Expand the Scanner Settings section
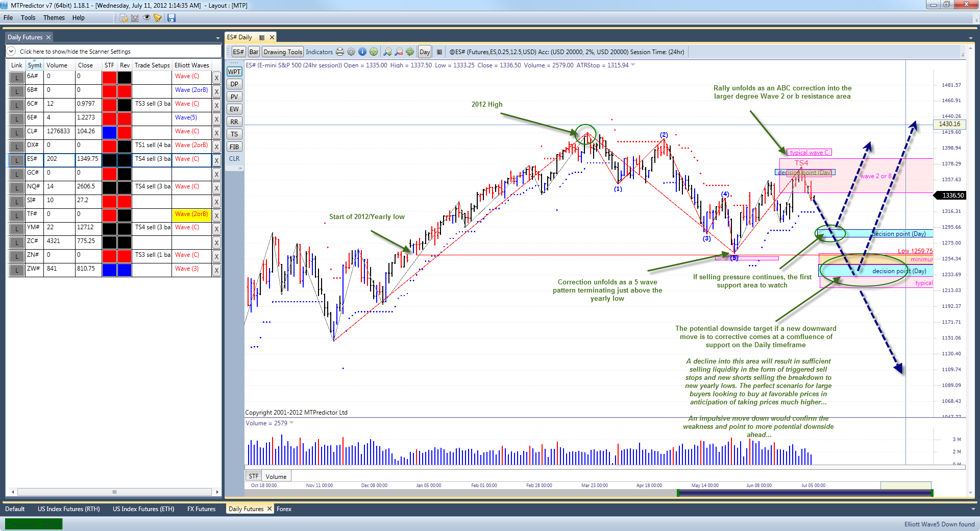This screenshot has height=531, width=980. [11, 51]
